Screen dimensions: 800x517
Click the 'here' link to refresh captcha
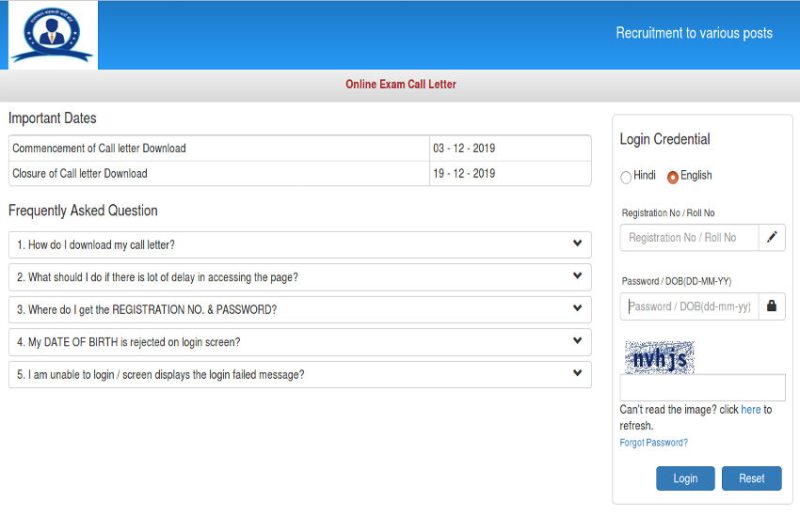[x=750, y=410]
